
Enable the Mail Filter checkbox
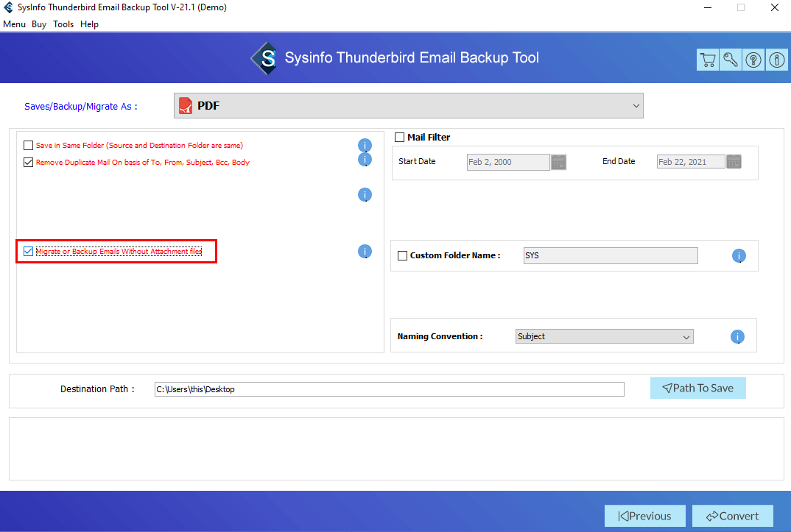coord(399,137)
